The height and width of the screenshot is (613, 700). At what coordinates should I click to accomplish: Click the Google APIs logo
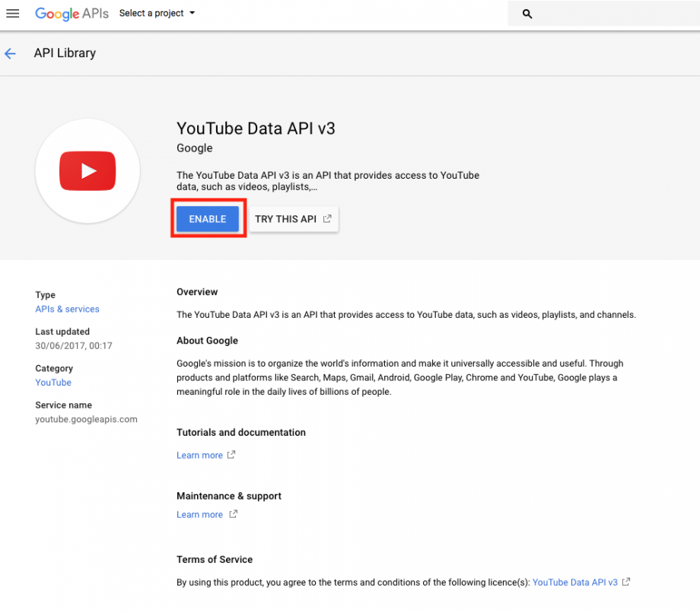pyautogui.click(x=72, y=14)
